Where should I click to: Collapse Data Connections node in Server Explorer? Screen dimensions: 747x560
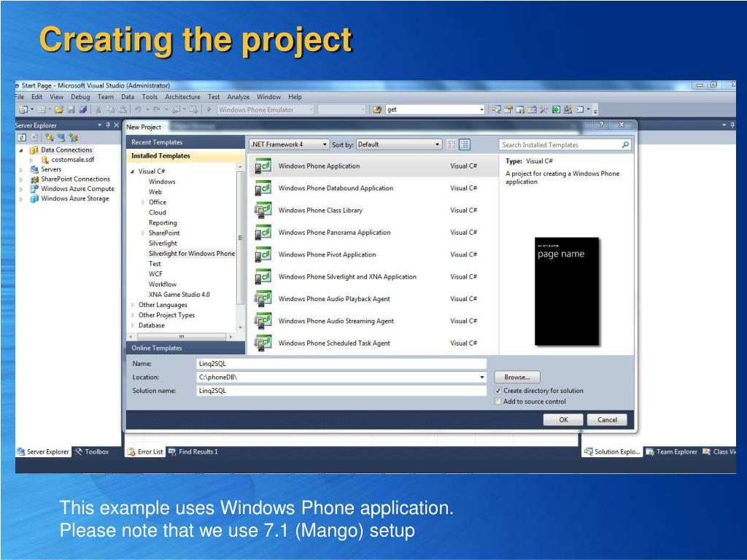pos(21,150)
